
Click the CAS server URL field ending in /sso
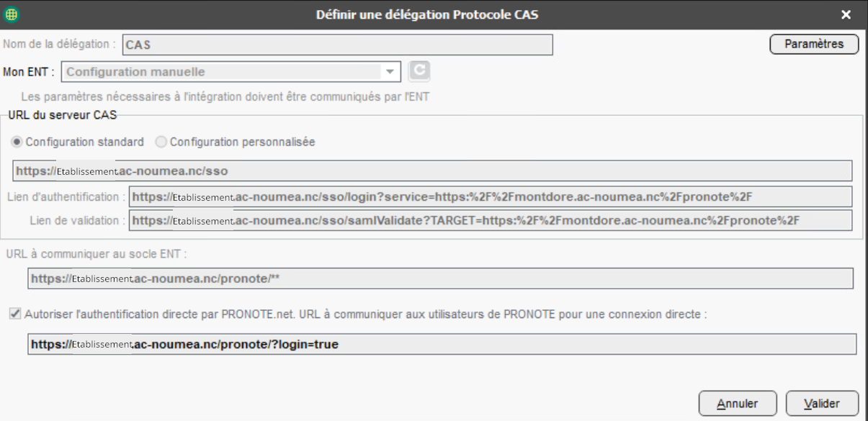coord(432,171)
